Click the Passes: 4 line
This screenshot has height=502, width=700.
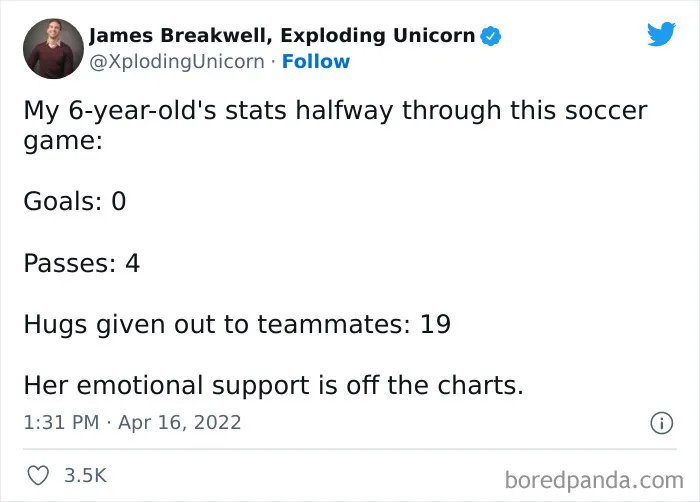[x=82, y=263]
